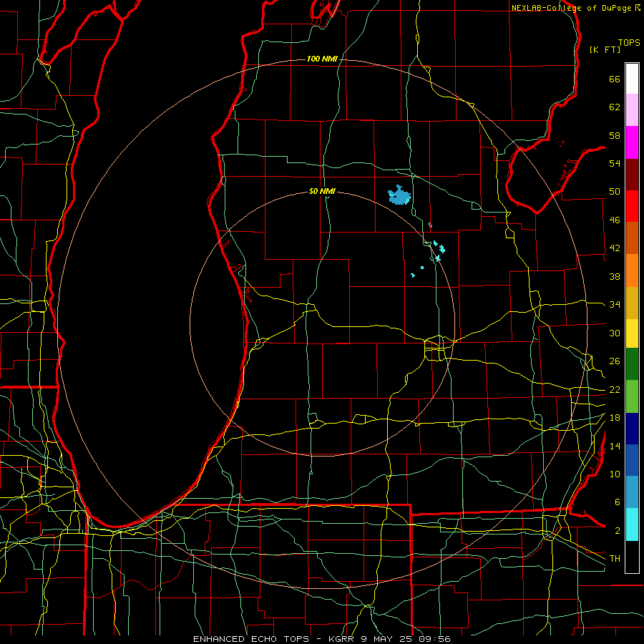
Task: Click the gold legend segment beside 34
Action: (632, 303)
